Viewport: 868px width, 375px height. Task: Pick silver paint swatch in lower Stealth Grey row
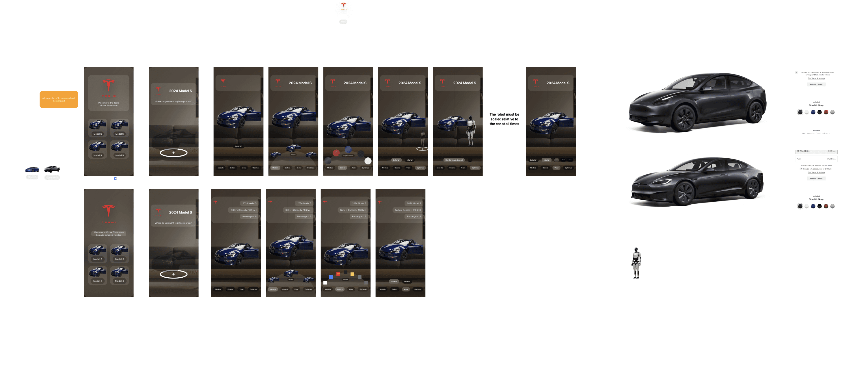(x=832, y=206)
